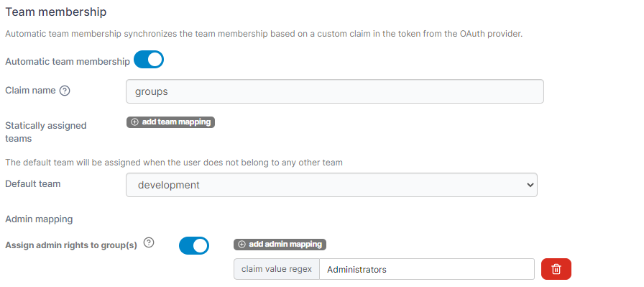Screen dimensions: 644x287
Task: Click the help icon beside Assign admin rights
Action: point(149,243)
